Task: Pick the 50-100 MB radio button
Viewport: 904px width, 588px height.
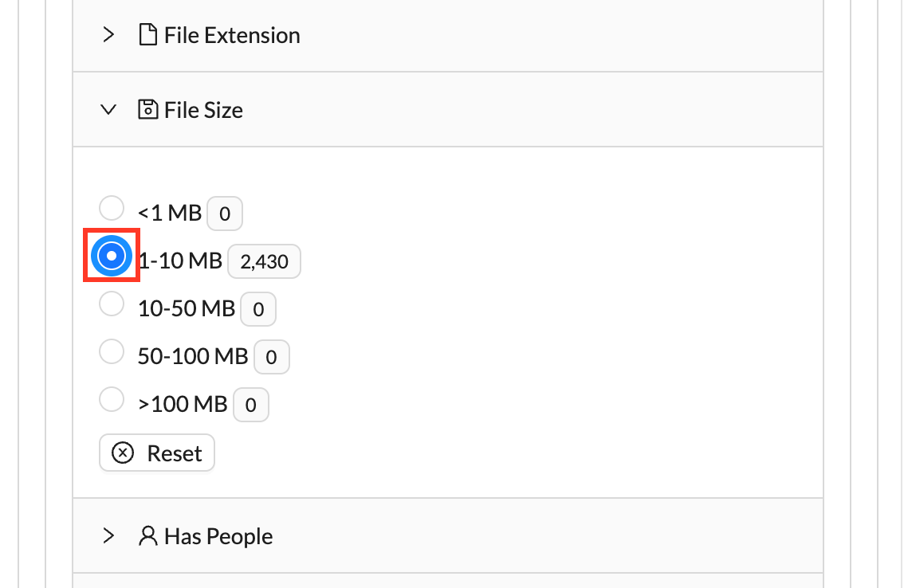Action: 112,351
